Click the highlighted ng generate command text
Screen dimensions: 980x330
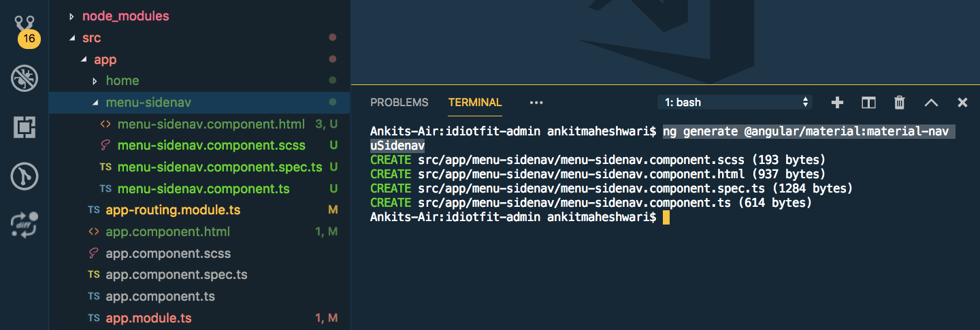pos(809,131)
